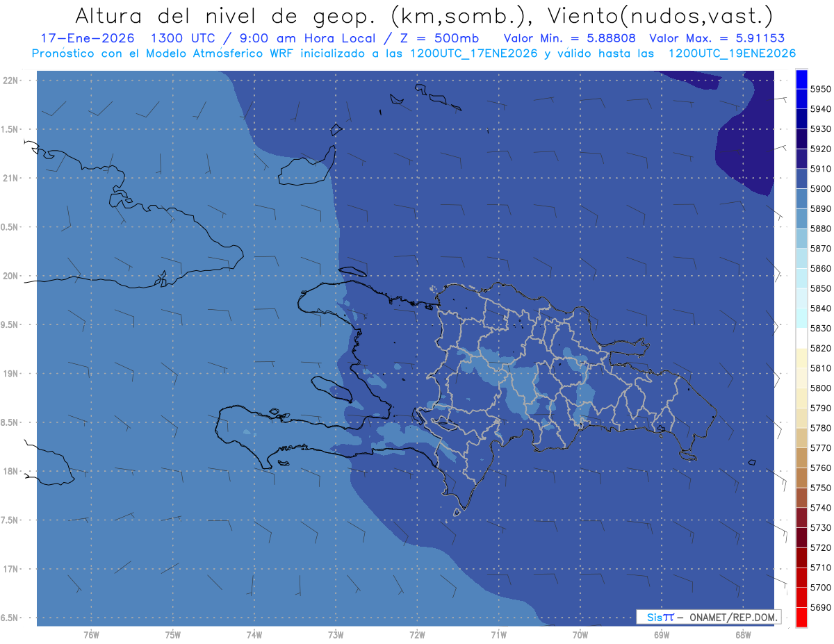Click the legend value 5790
The width and height of the screenshot is (834, 644).
[820, 408]
